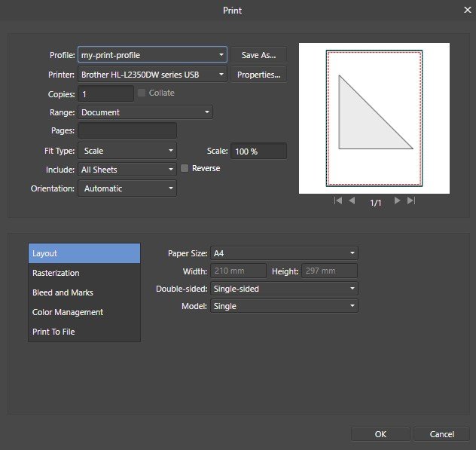The image size is (476, 450).
Task: Click into the Scale percentage field
Action: coord(258,151)
